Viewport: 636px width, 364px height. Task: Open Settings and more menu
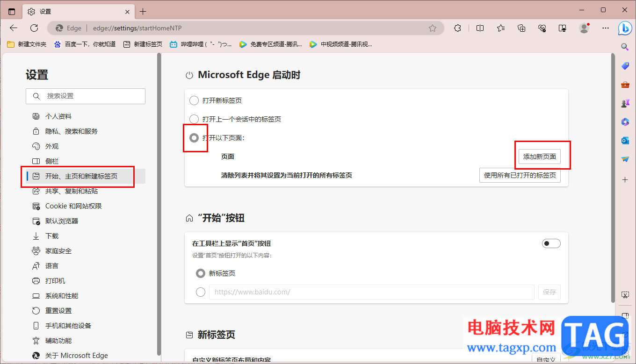[606, 28]
